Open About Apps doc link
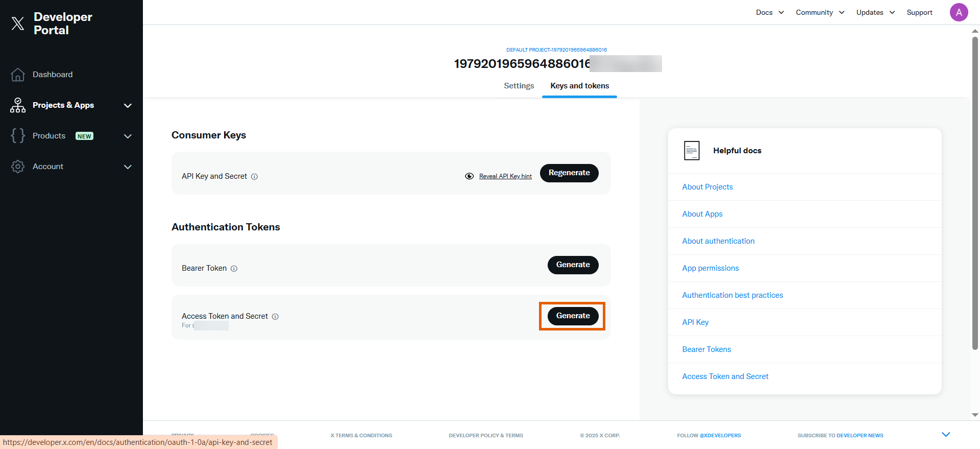 [702, 214]
